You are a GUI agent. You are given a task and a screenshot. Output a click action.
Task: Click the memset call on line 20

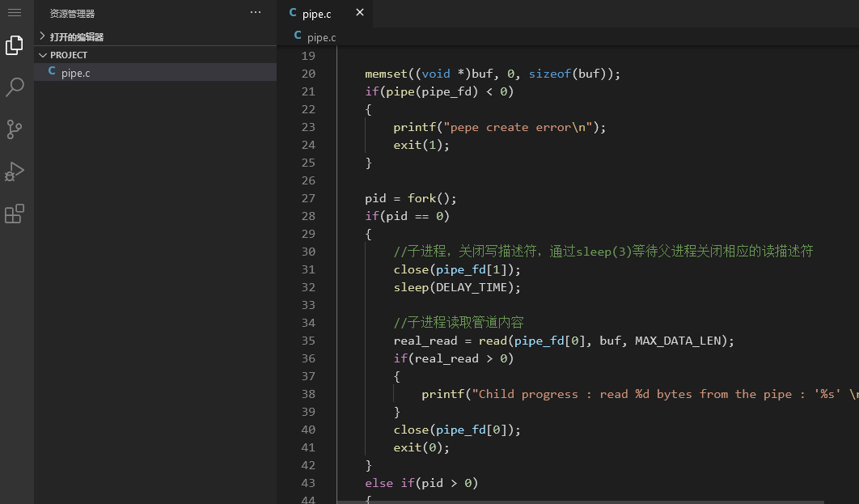(386, 74)
